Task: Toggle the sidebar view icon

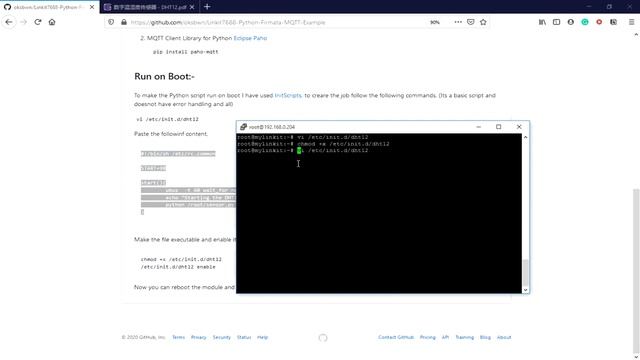Action: coord(556,22)
